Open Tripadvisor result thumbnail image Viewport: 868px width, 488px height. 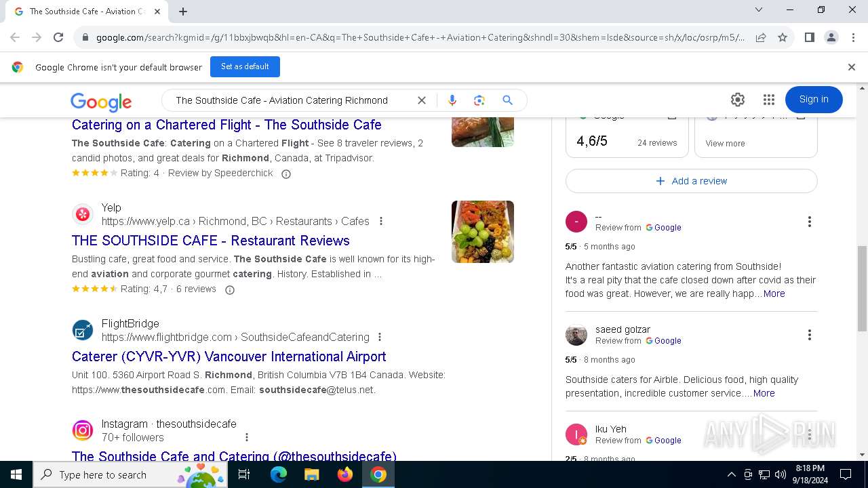click(483, 131)
